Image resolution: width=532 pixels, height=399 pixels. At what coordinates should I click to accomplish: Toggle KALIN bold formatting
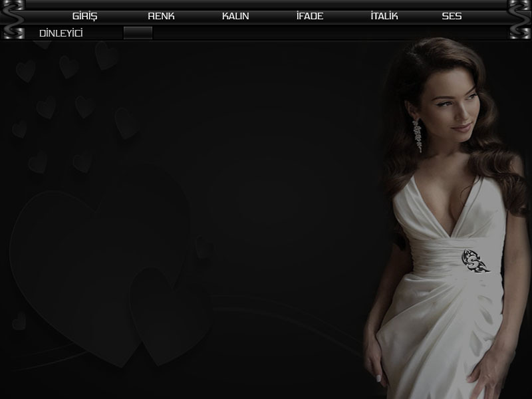point(235,16)
